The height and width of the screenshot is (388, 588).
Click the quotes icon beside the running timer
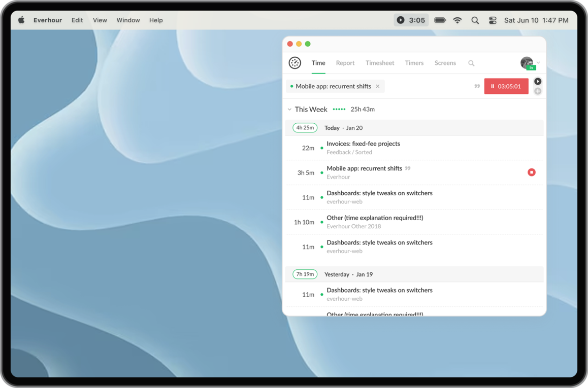point(477,86)
